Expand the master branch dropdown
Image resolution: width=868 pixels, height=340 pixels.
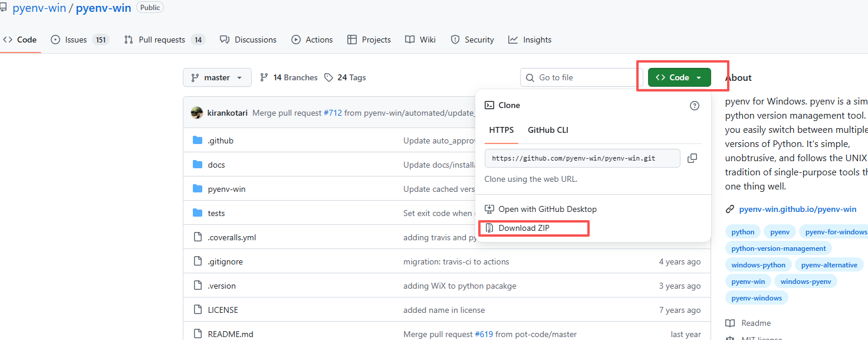pos(217,77)
